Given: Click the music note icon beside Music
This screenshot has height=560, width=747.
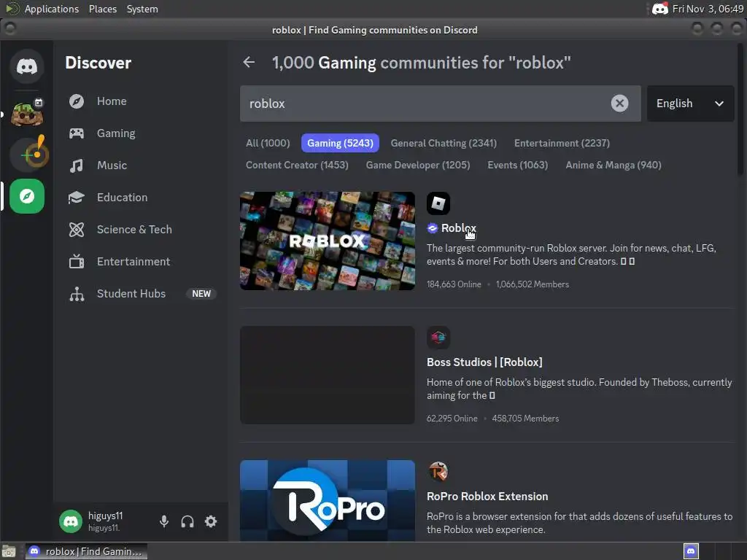Looking at the screenshot, I should [x=76, y=166].
